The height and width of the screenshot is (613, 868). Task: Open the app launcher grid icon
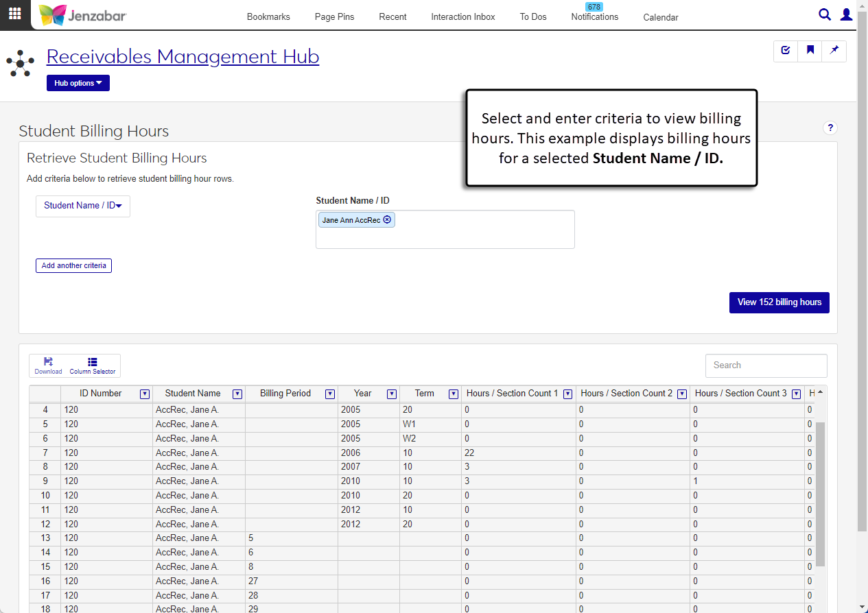(14, 14)
